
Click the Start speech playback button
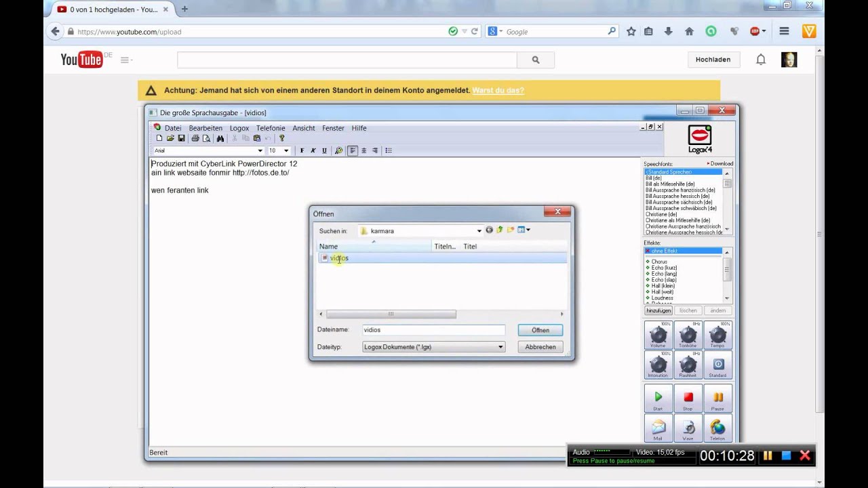[x=658, y=398]
